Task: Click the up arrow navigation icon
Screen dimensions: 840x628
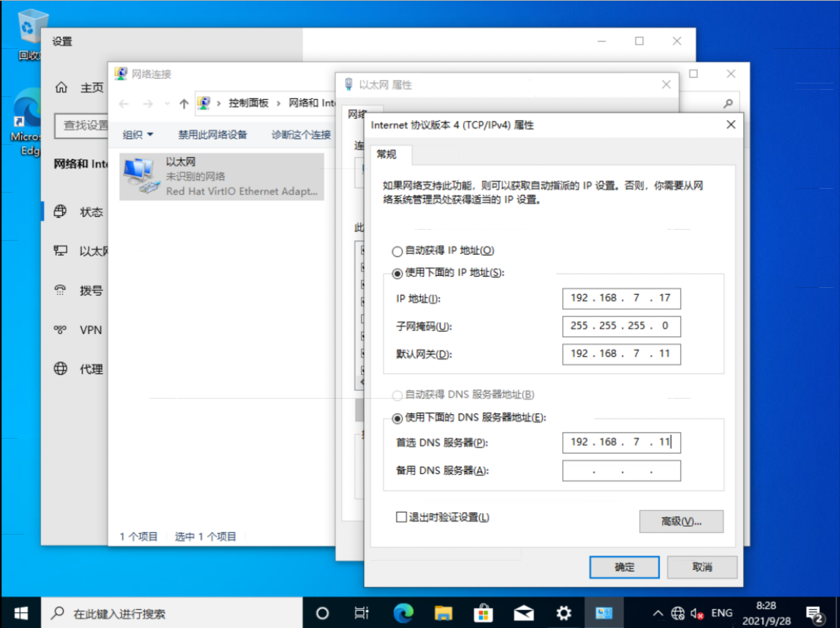Action: (184, 104)
